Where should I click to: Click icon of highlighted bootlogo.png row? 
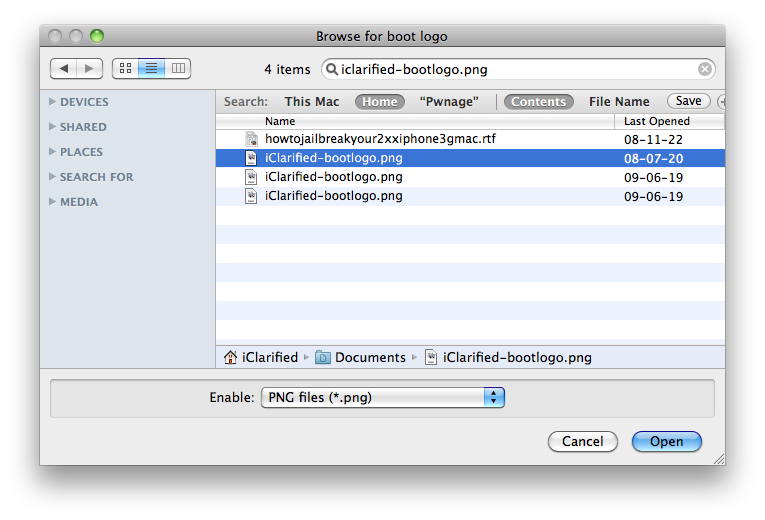click(251, 158)
